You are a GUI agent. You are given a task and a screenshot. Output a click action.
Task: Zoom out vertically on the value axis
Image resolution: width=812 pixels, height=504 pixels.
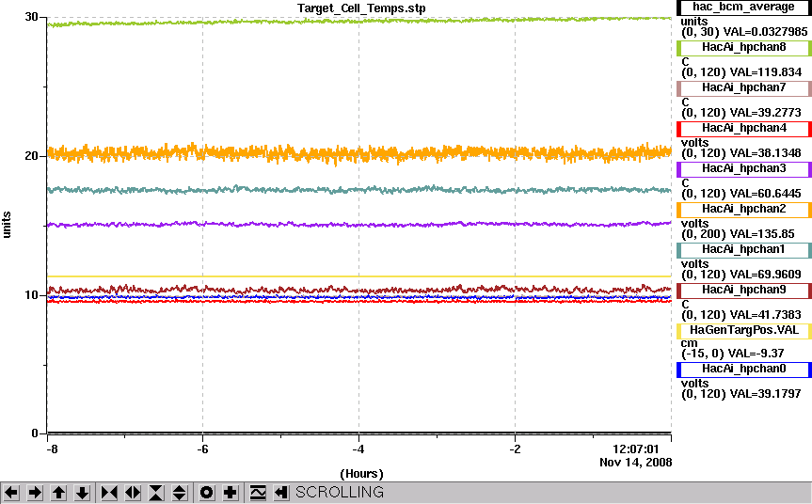point(179,492)
